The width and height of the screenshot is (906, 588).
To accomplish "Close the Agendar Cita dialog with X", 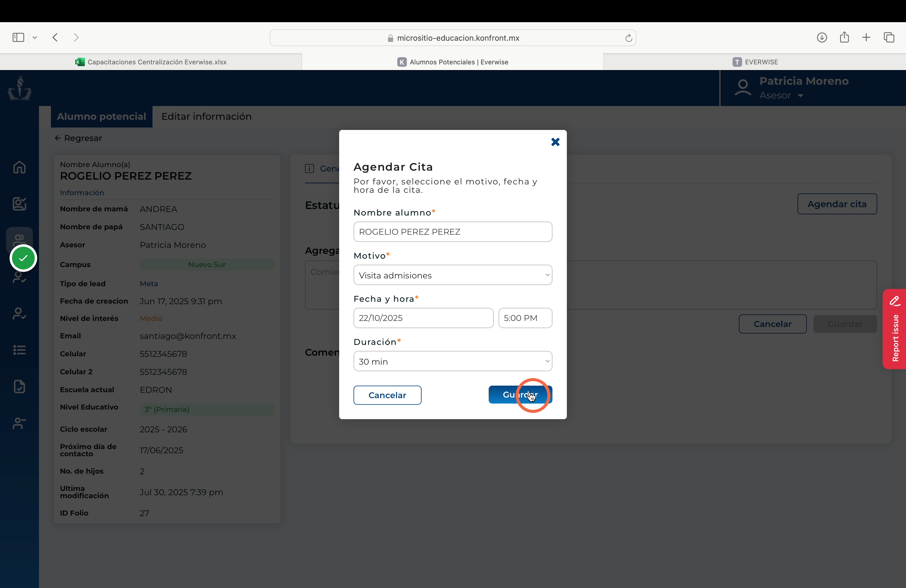I will pyautogui.click(x=555, y=142).
